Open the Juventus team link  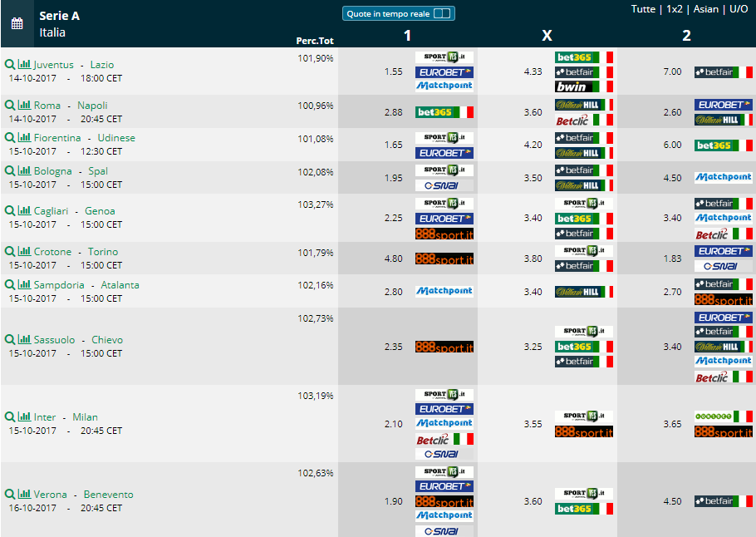53,65
